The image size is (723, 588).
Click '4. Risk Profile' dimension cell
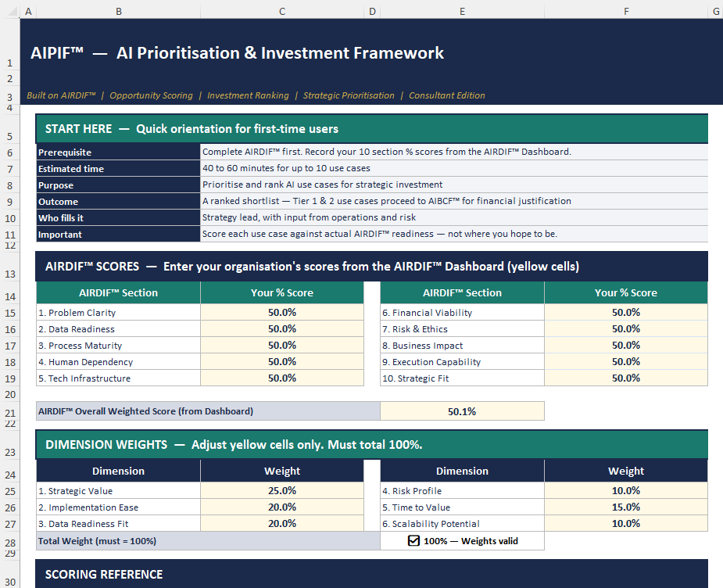[x=462, y=491]
